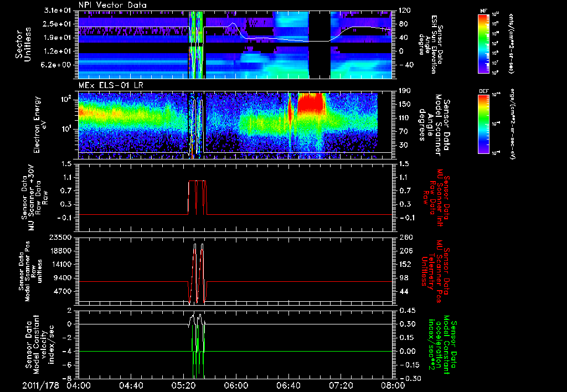Click the -8 velocity axis value
This screenshot has width=567, height=392.
pyautogui.click(x=68, y=379)
